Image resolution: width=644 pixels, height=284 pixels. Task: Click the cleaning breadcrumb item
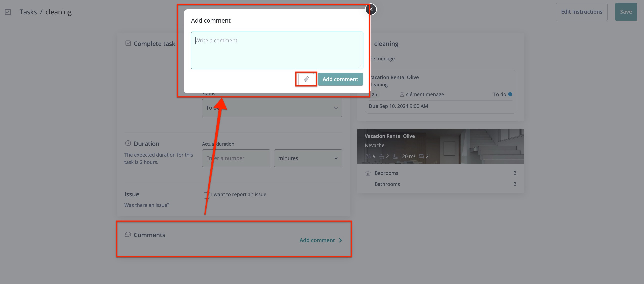pos(58,12)
